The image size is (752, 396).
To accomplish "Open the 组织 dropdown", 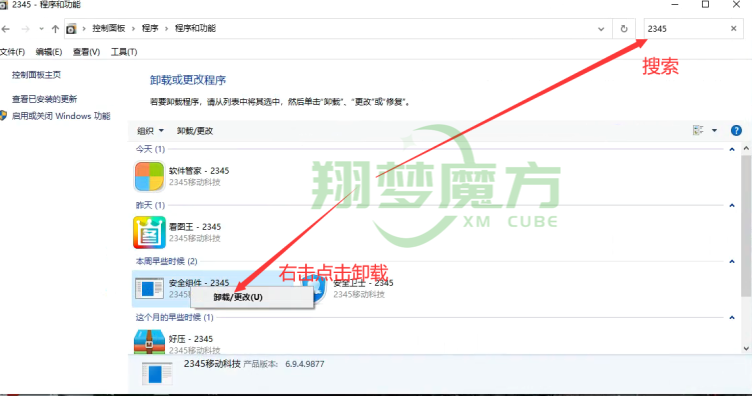I will click(x=150, y=131).
